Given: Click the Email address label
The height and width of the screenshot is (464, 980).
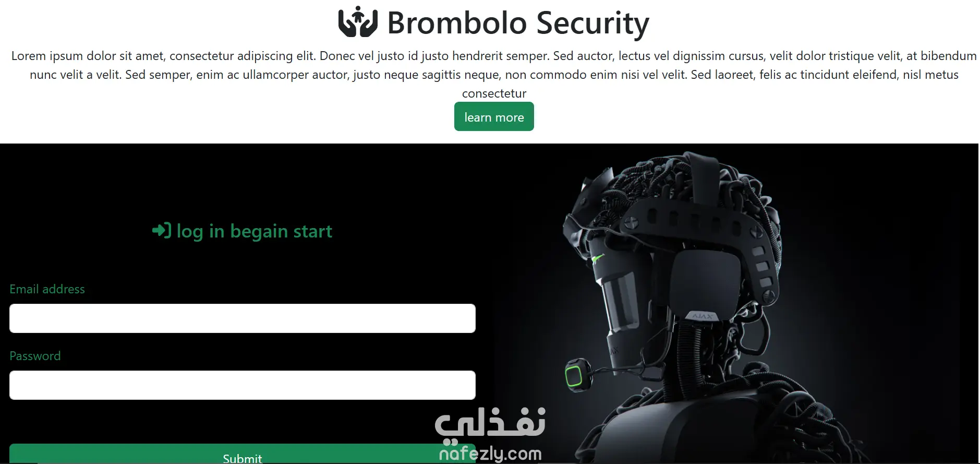Looking at the screenshot, I should (47, 289).
